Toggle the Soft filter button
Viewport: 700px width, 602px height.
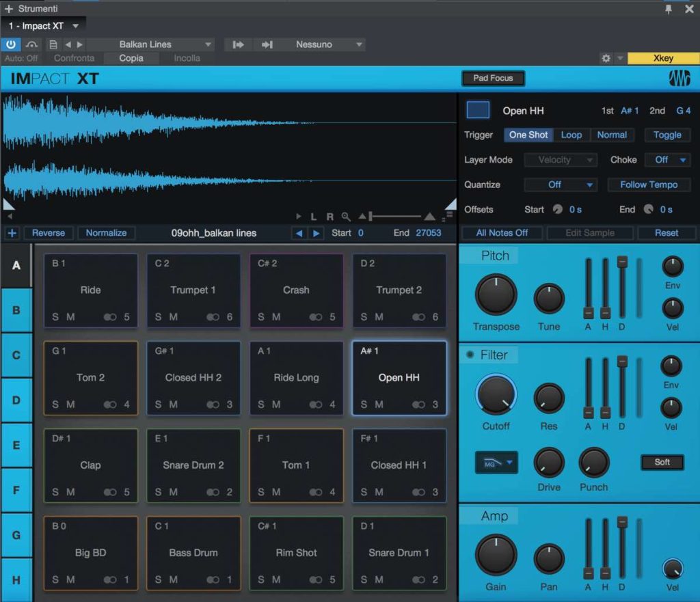coord(662,463)
